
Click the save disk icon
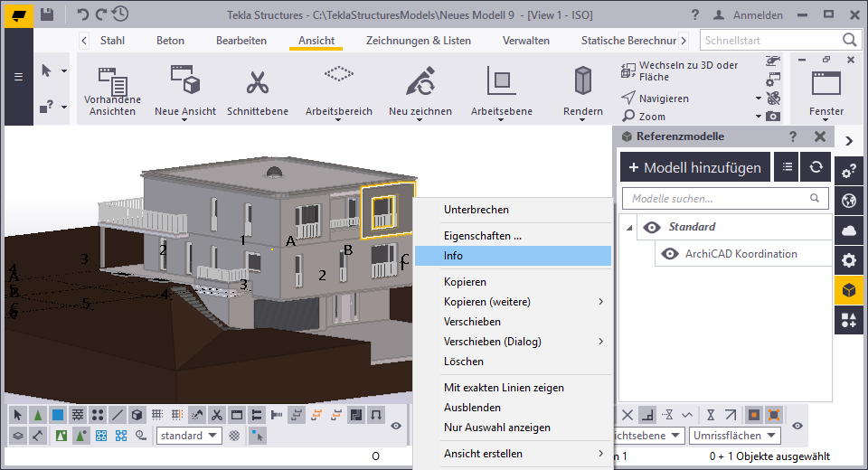(47, 14)
